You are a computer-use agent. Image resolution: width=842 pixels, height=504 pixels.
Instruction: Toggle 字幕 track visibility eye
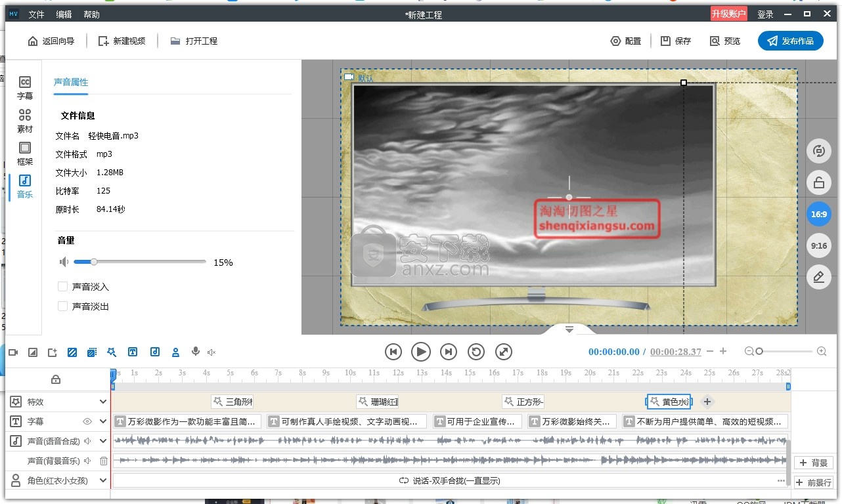point(87,421)
